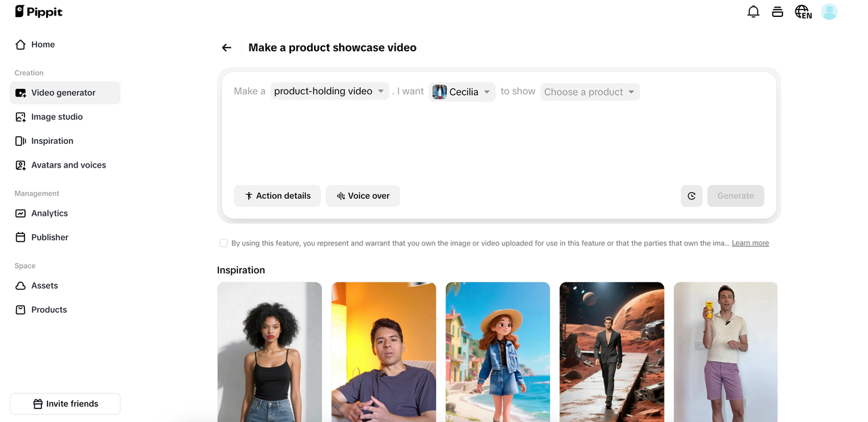Open the Cecilia avatar selector dropdown

coord(462,91)
